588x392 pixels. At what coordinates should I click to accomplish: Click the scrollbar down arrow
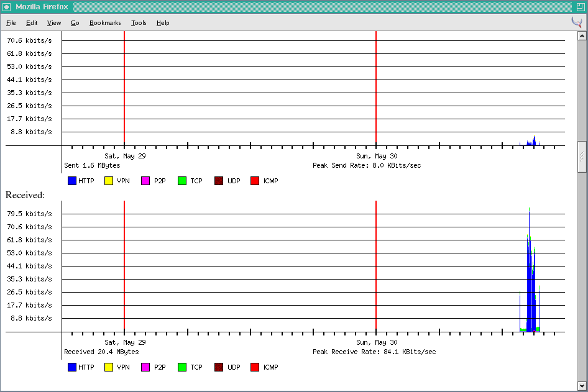click(582, 386)
